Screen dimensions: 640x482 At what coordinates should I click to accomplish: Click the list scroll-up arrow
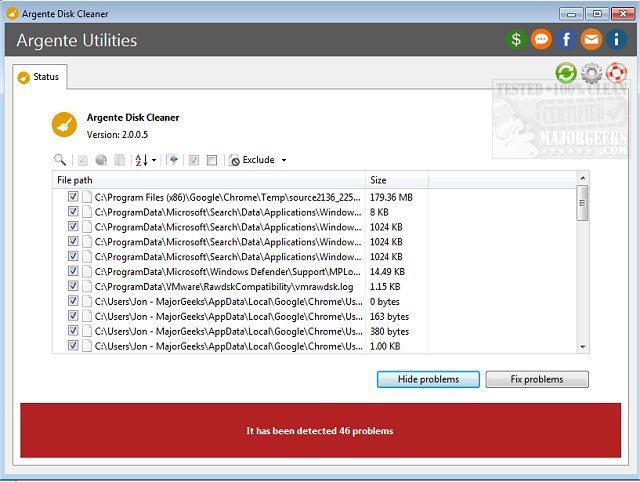(x=582, y=178)
